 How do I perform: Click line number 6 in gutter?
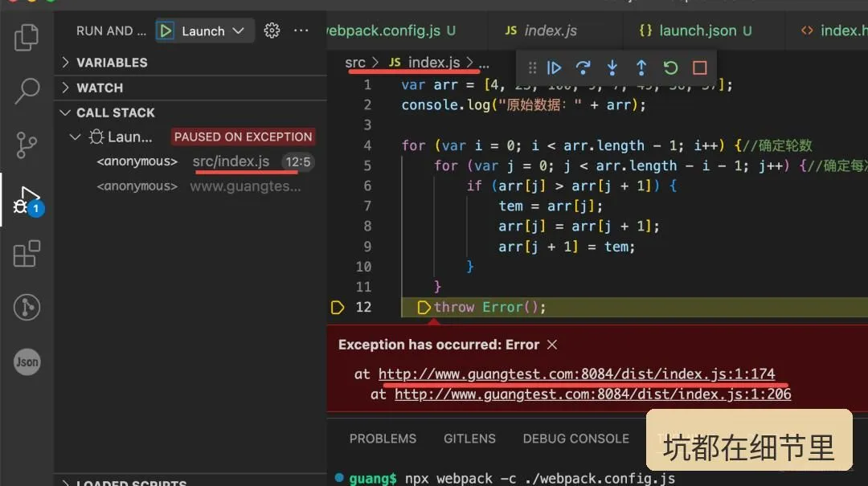367,186
